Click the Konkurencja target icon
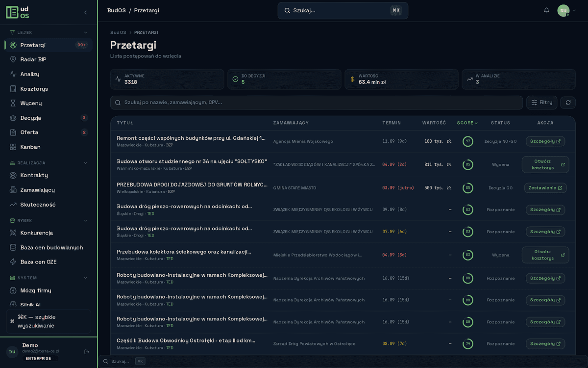 click(x=13, y=233)
